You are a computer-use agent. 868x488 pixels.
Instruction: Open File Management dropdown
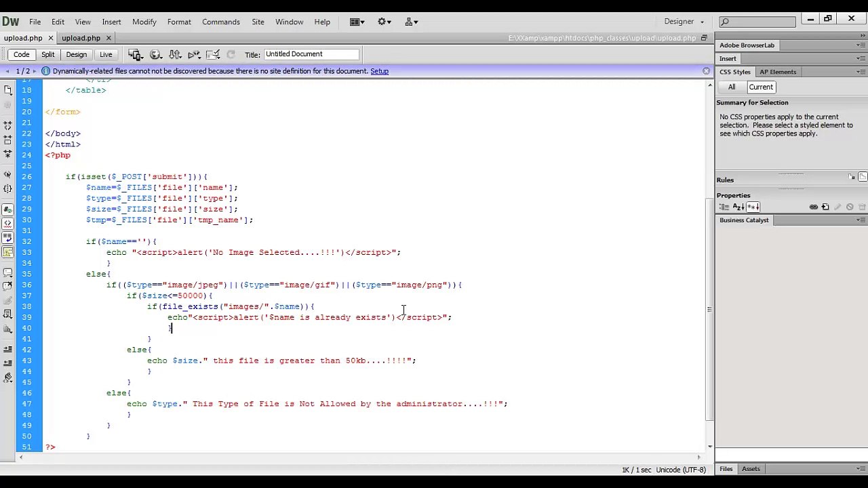pos(175,54)
